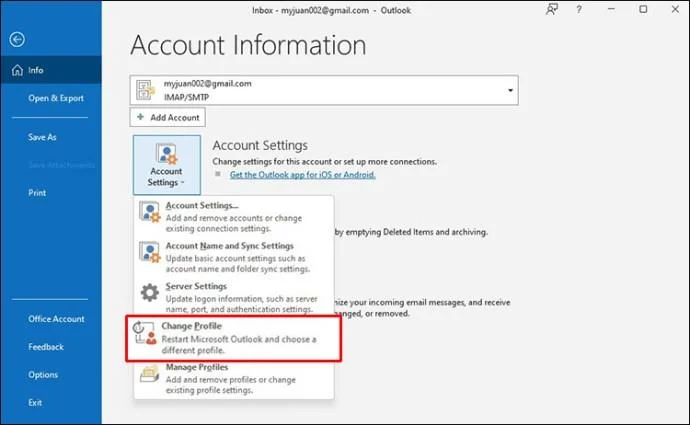The height and width of the screenshot is (425, 690).
Task: Click the 'Restart Microsoft Outlook' description text
Action: pos(239,345)
